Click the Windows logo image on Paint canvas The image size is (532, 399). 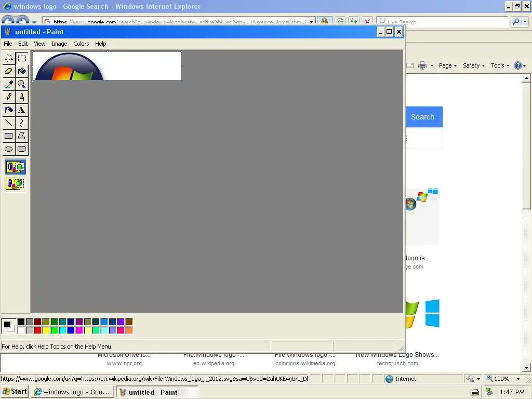[69, 67]
